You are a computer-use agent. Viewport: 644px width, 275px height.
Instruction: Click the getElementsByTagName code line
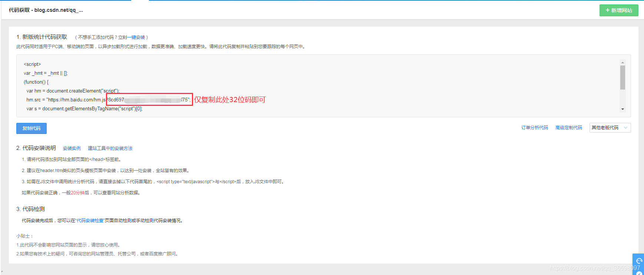[84, 108]
